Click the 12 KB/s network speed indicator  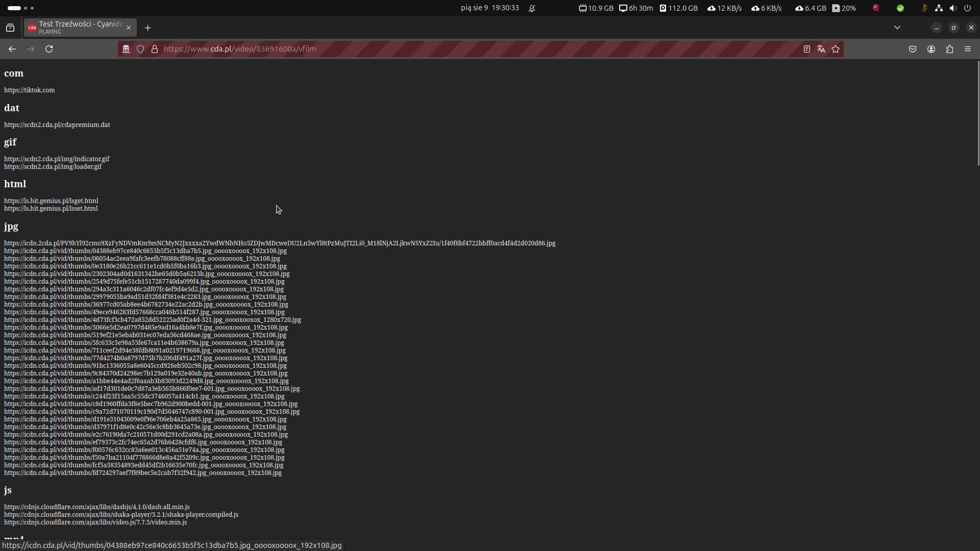pyautogui.click(x=724, y=8)
